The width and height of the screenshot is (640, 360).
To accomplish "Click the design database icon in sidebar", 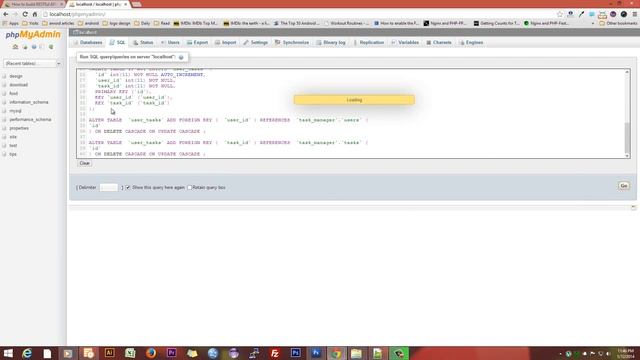I will click(x=4, y=76).
